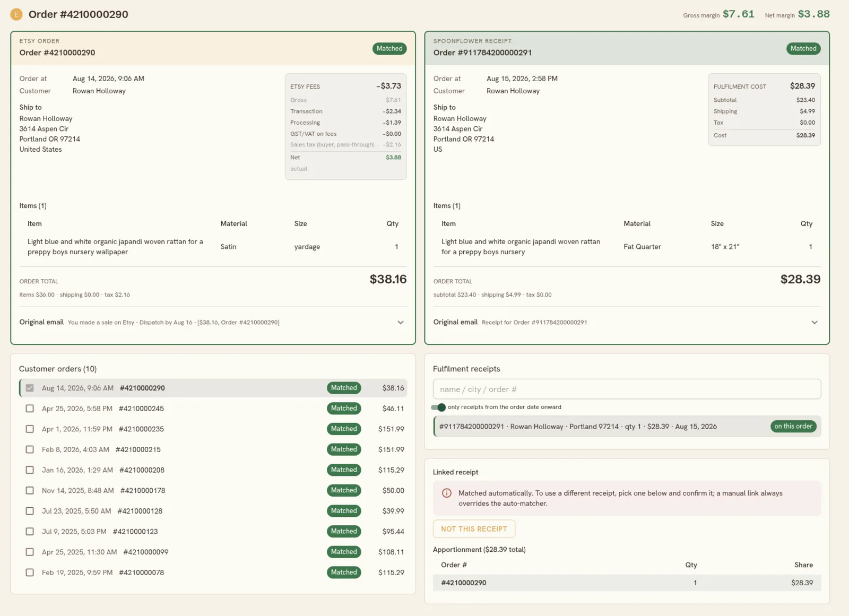Toggle 'only receipts from the order date onward'
The height and width of the screenshot is (616, 849).
[x=438, y=407]
